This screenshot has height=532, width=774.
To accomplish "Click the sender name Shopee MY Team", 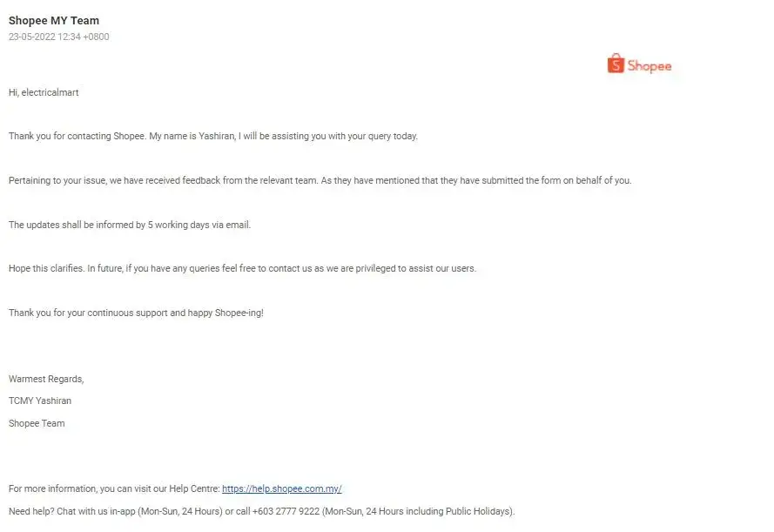I will (x=54, y=20).
